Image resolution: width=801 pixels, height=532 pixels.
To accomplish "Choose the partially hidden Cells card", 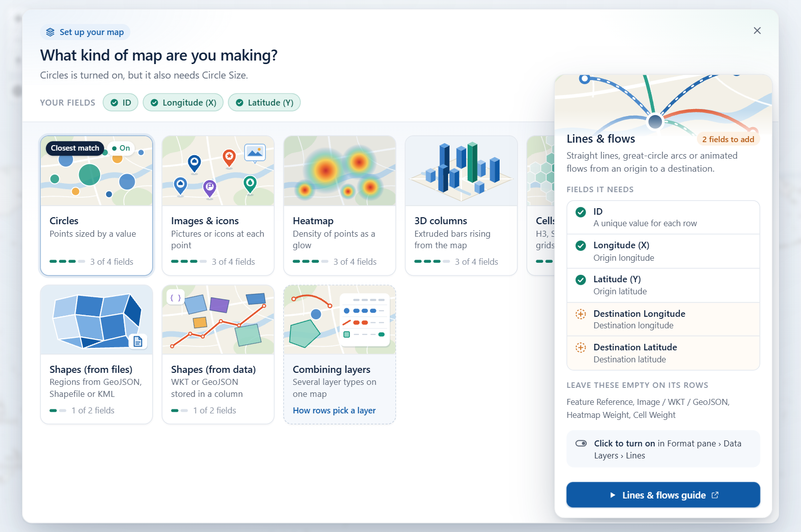I will 541,206.
